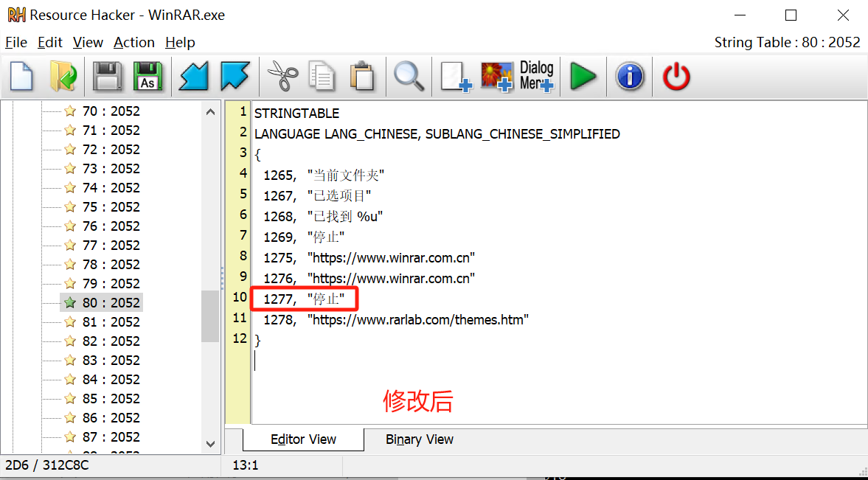Select tree item 83 : 2052
868x480 pixels.
pyautogui.click(x=111, y=361)
